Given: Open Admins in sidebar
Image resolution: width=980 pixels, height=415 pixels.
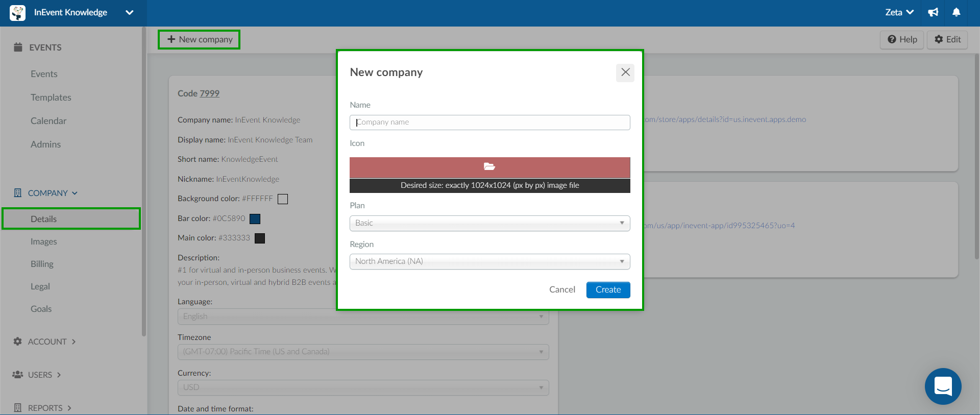Looking at the screenshot, I should tap(45, 144).
